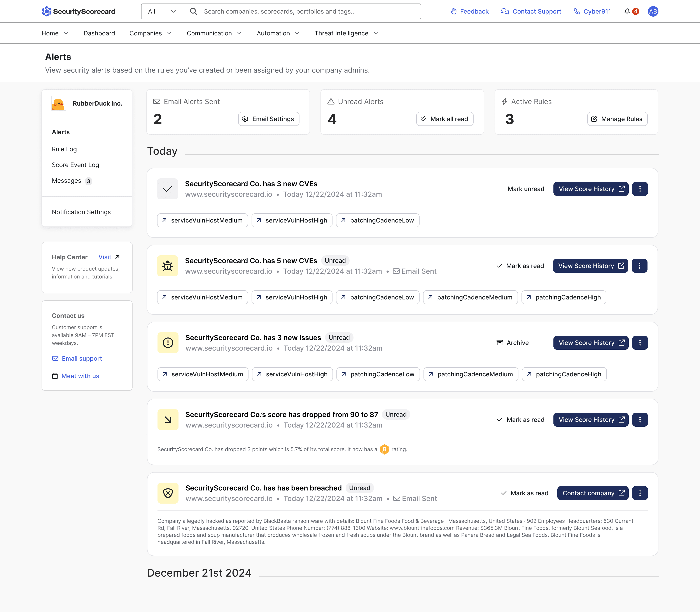Mark the score dropped alert as read

tap(521, 419)
